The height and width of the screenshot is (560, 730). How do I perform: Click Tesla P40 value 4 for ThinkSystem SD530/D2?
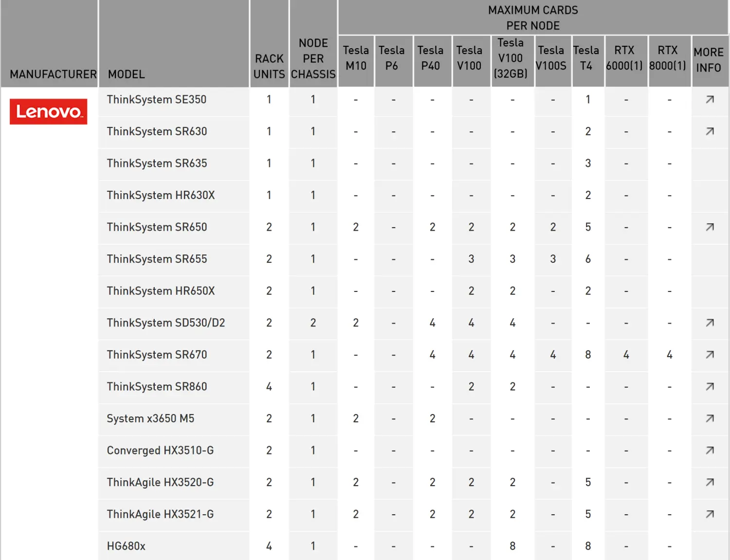(432, 323)
